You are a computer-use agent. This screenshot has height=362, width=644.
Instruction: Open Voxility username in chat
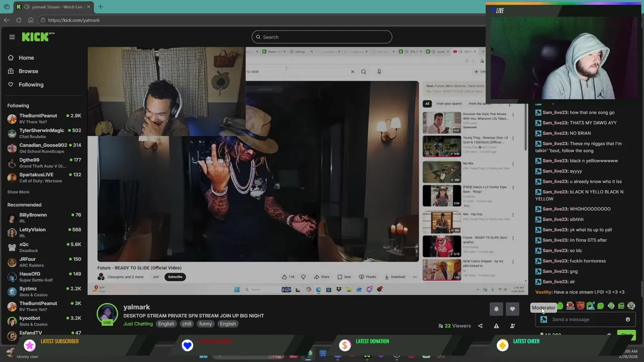[x=543, y=292]
